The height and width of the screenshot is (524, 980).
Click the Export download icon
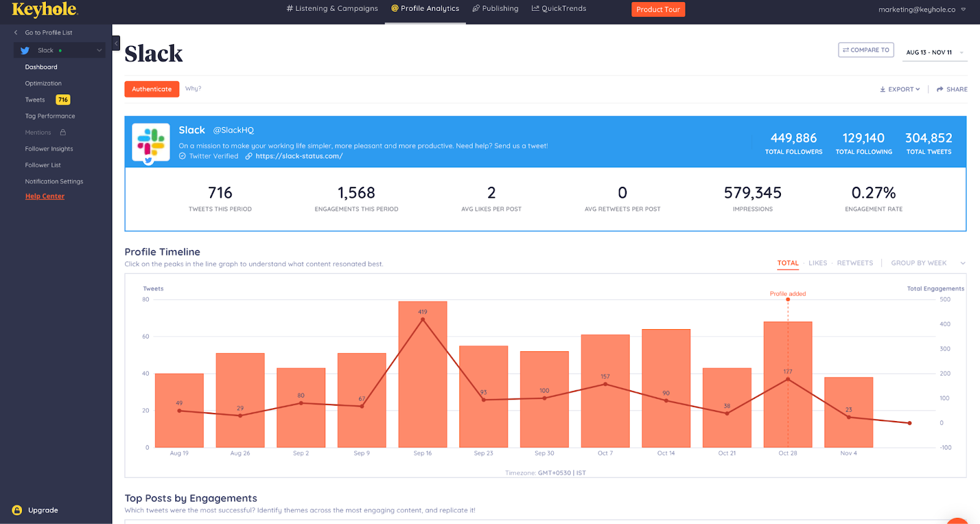883,89
